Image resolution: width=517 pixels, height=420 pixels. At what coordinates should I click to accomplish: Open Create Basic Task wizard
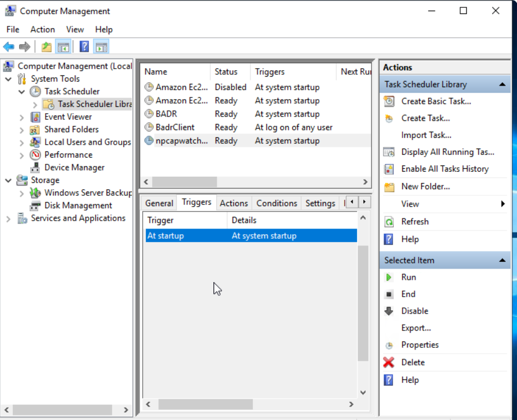click(x=431, y=101)
